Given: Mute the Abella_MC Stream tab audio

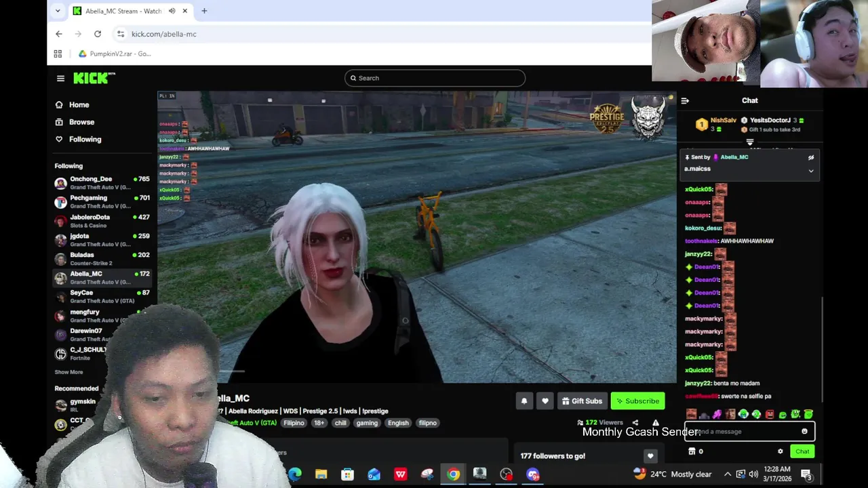Looking at the screenshot, I should 172,11.
